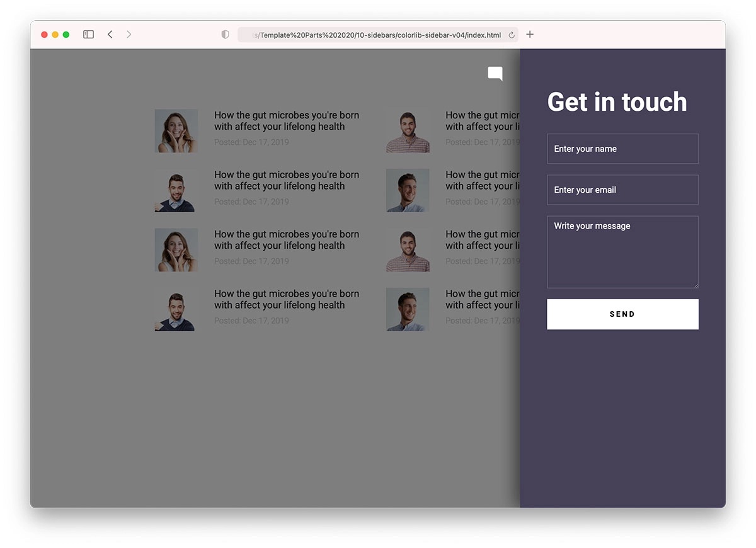756x548 pixels.
Task: Grab the message box resize handle
Action: [696, 285]
